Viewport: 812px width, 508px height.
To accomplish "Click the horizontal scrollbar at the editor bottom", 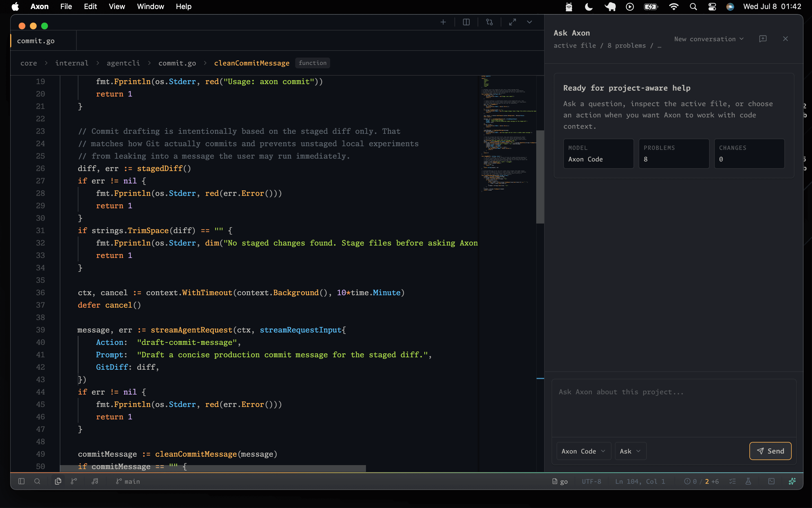I will point(213,468).
